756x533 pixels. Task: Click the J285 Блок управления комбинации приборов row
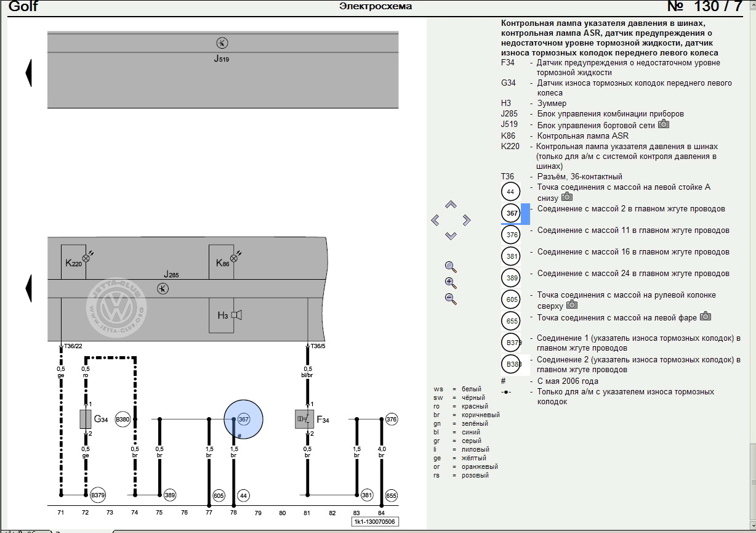[593, 113]
